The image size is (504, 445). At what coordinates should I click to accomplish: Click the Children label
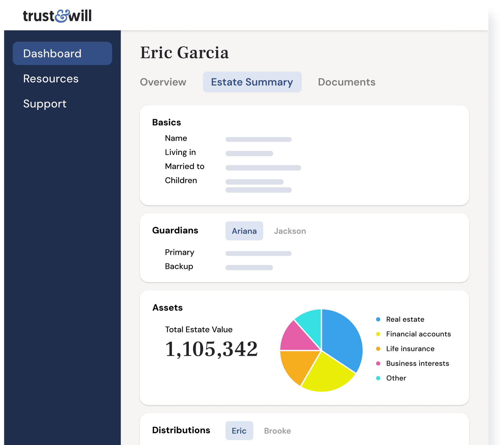point(181,180)
